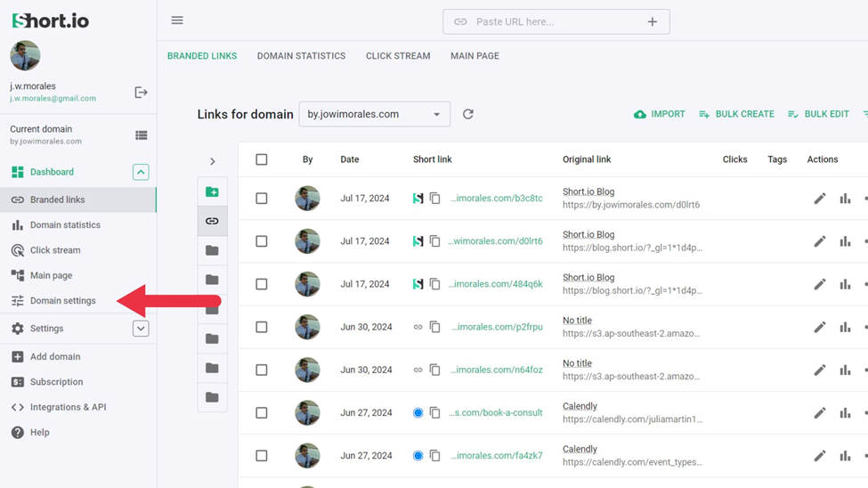
Task: Check the box for 484q6k link row
Action: pyautogui.click(x=261, y=284)
